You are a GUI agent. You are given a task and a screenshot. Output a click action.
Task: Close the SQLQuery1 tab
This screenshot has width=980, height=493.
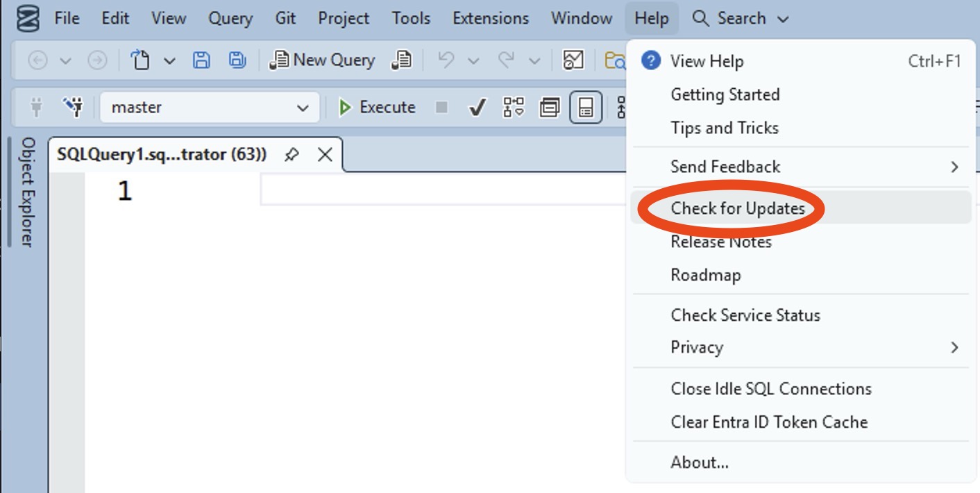point(325,155)
